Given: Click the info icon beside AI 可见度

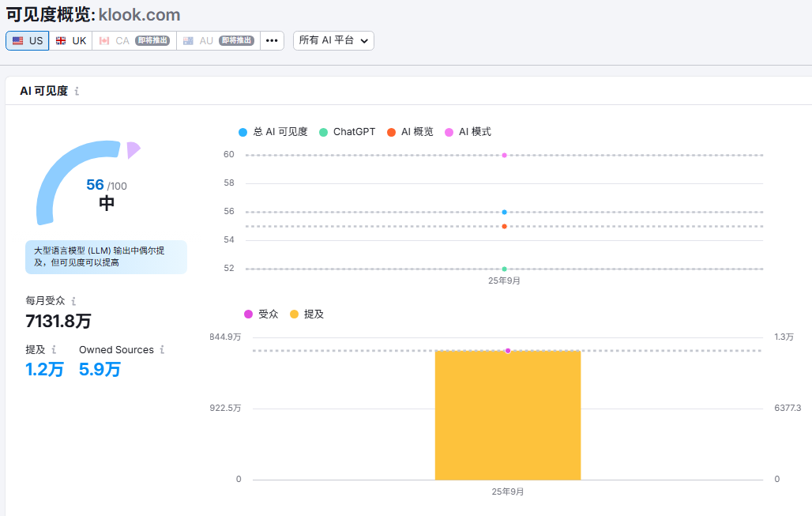Looking at the screenshot, I should tap(77, 92).
